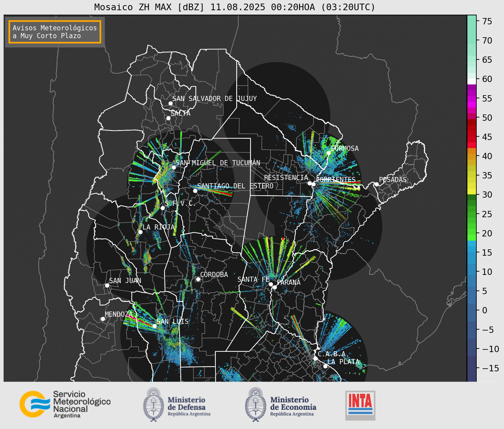Click the 75 value on the dBZ scale
The width and height of the screenshot is (504, 429).
tap(487, 21)
